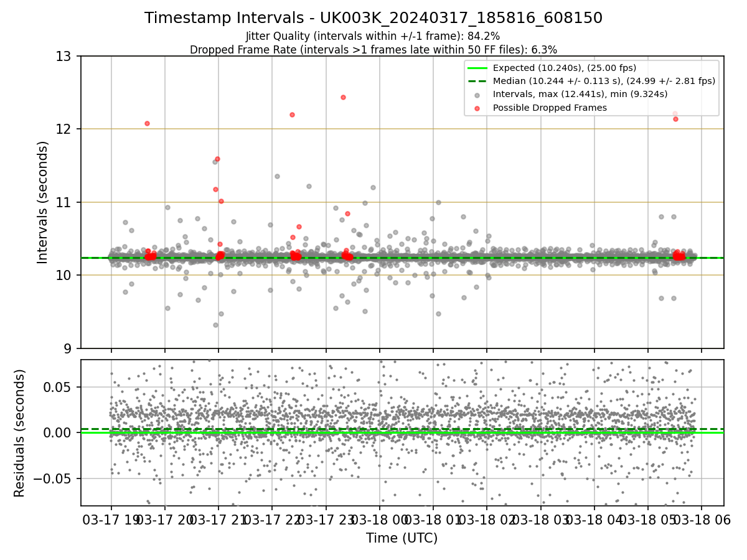Image resolution: width=747 pixels, height=560 pixels.
Task: Click the x-axis tick label '03-17 21'
Action: 218,520
